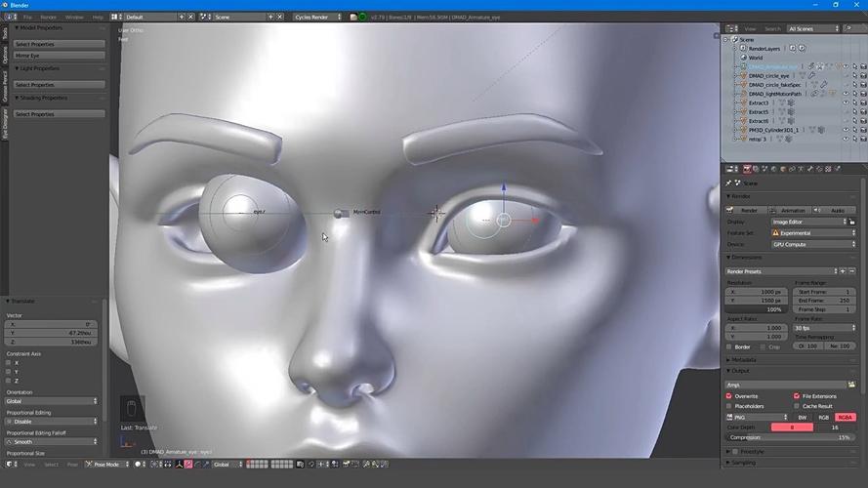Toggle the File Extensions checkbox
This screenshot has height=488, width=868.
pyautogui.click(x=797, y=396)
